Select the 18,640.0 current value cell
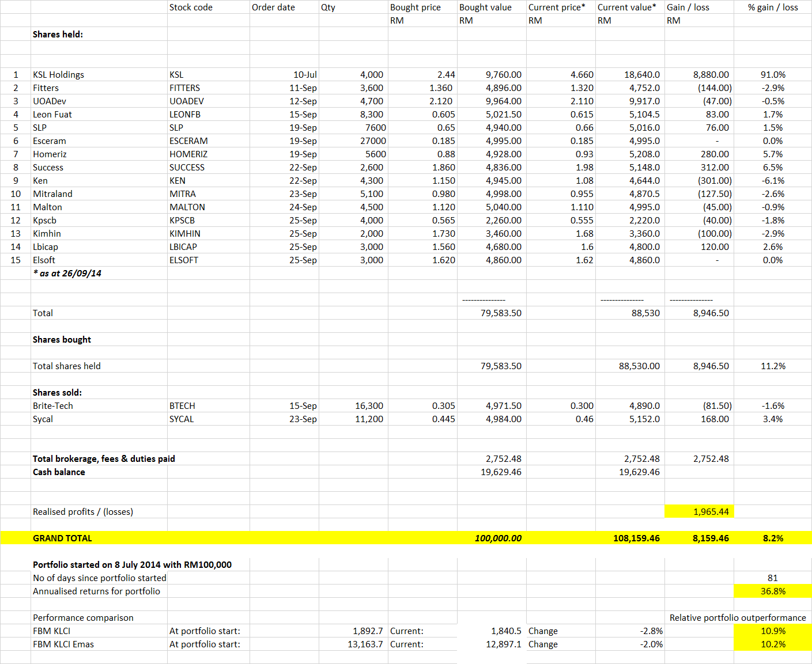 click(630, 74)
